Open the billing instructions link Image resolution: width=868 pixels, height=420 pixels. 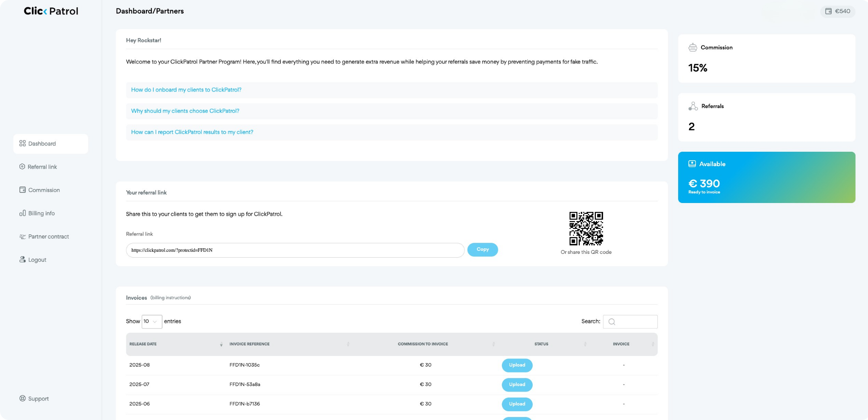tap(170, 298)
